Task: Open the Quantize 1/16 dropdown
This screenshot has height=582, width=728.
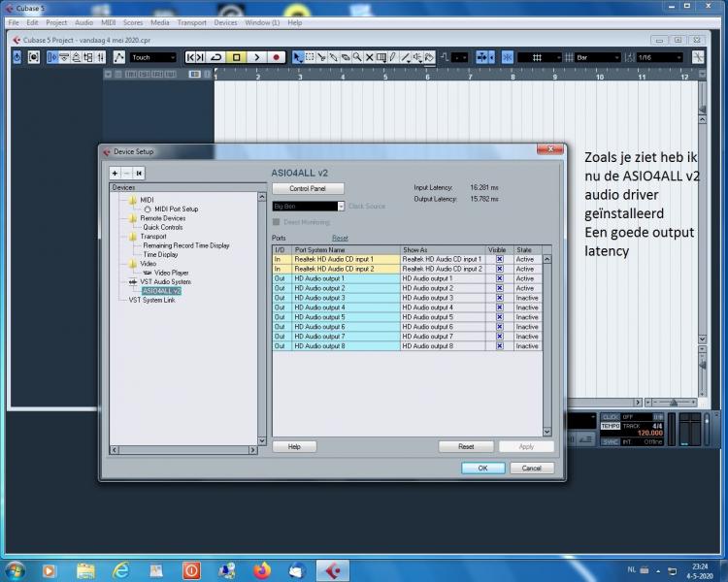Action: pyautogui.click(x=659, y=57)
